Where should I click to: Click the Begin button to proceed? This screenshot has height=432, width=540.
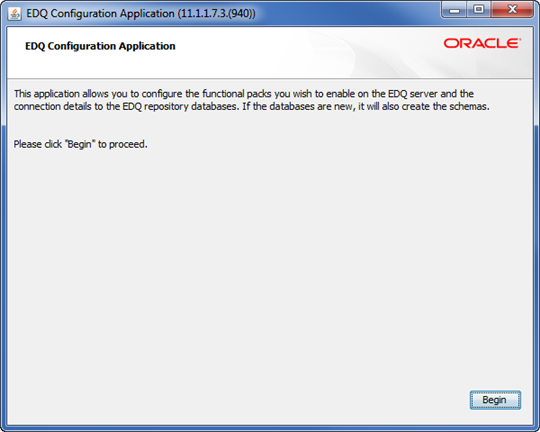point(495,400)
